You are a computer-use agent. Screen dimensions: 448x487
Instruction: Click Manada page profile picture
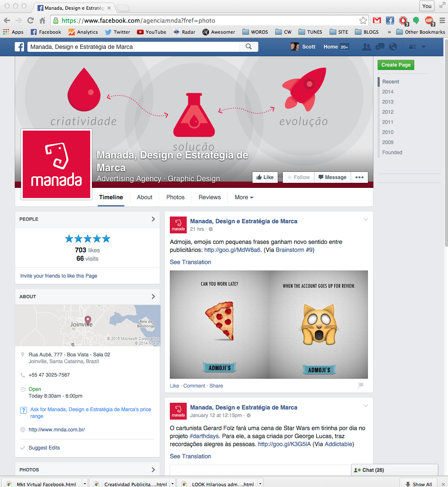tap(56, 164)
